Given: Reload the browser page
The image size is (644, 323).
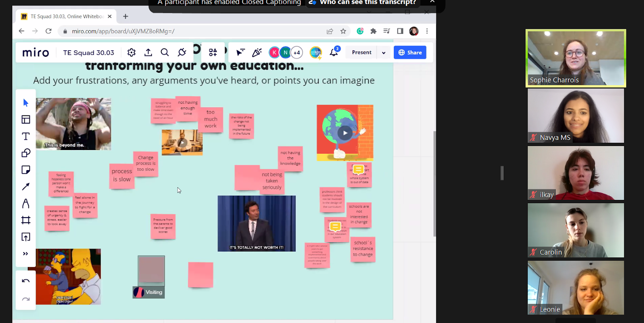Looking at the screenshot, I should [x=49, y=31].
